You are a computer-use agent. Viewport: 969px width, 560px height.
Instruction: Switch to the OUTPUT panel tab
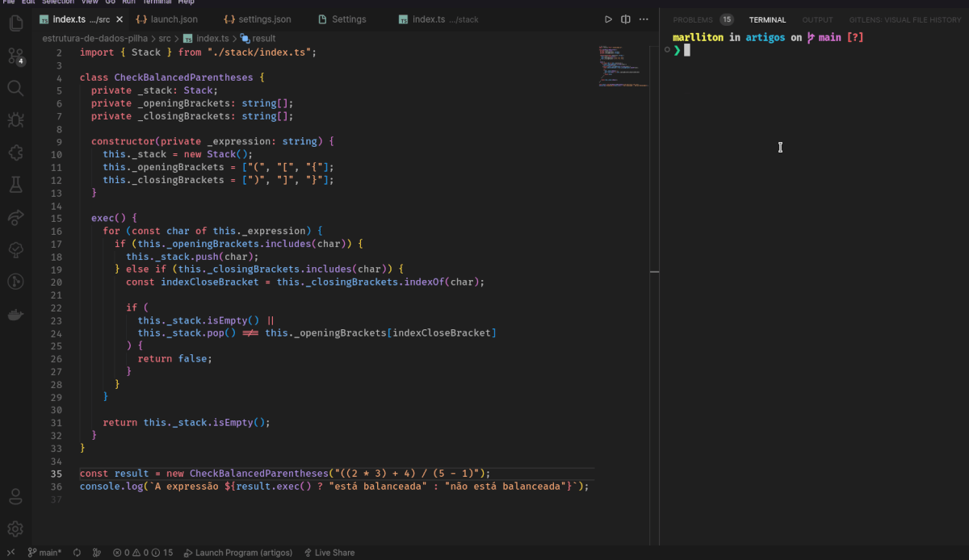817,19
